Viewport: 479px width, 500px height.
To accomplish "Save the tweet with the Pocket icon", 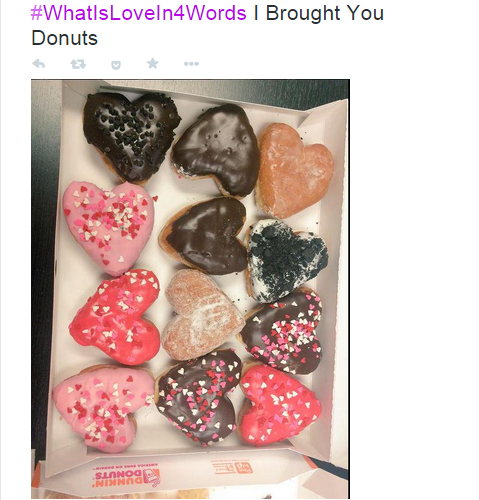I will point(116,65).
